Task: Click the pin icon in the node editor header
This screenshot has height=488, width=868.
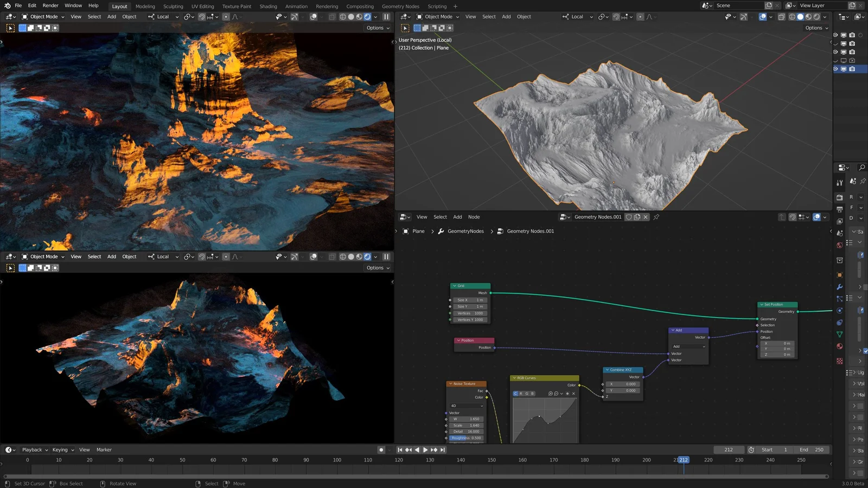Action: tap(656, 217)
